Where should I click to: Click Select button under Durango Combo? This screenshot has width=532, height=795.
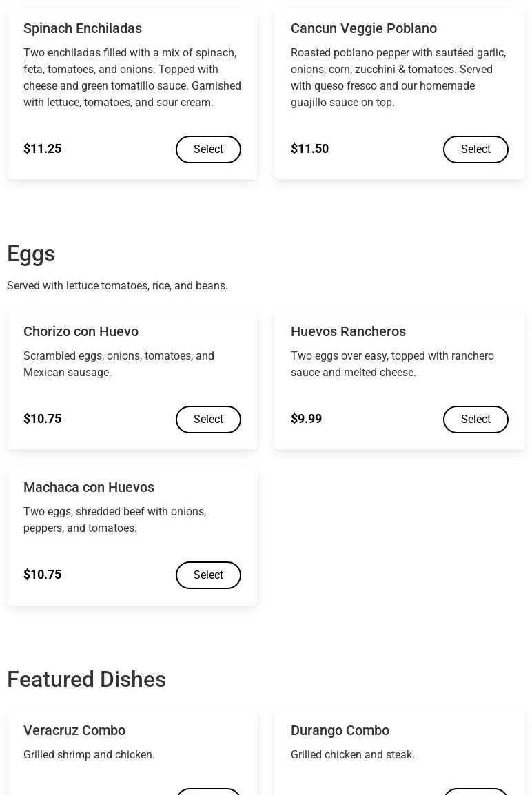[475, 791]
